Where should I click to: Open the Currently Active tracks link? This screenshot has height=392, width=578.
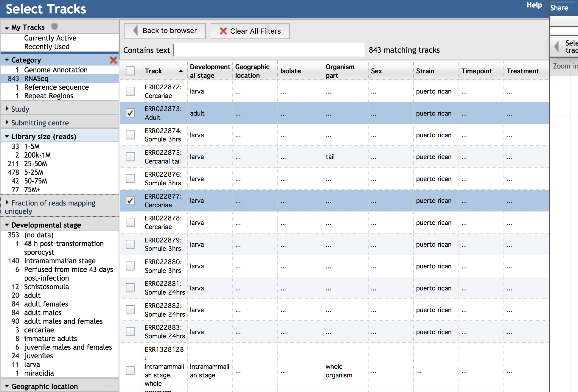coord(50,38)
